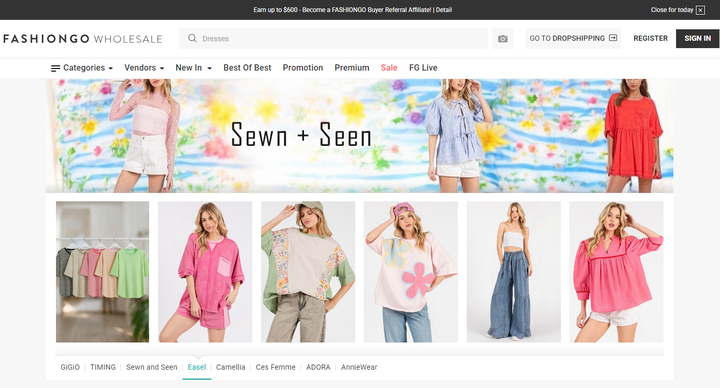
Task: Open the striped tees on hangers thumbnail
Action: pos(102,272)
